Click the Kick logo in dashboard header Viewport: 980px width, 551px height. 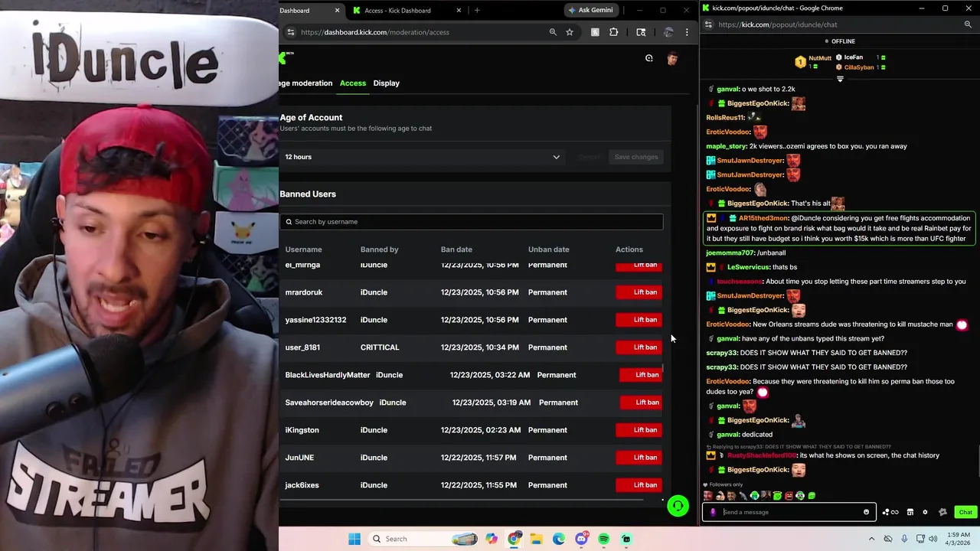tap(284, 58)
